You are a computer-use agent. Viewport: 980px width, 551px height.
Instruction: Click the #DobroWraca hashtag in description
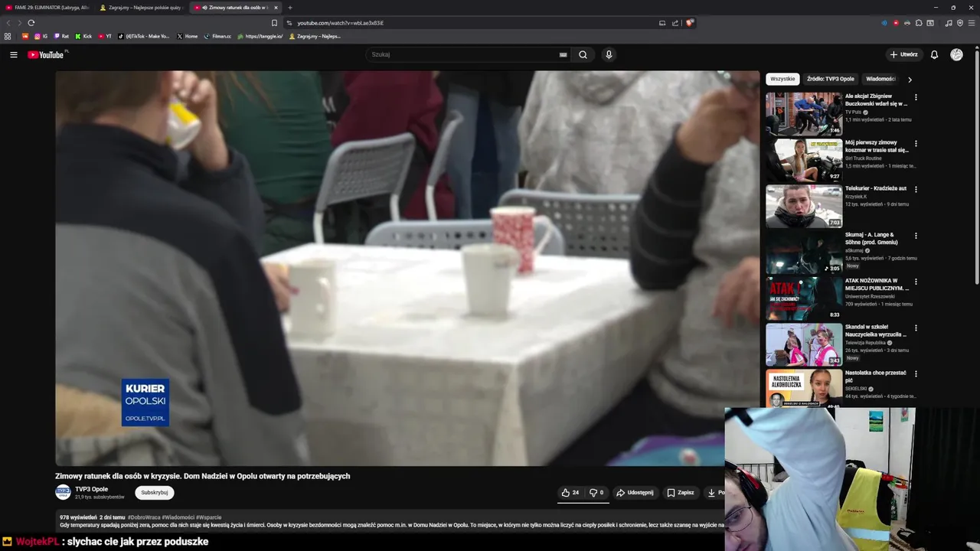tap(144, 517)
